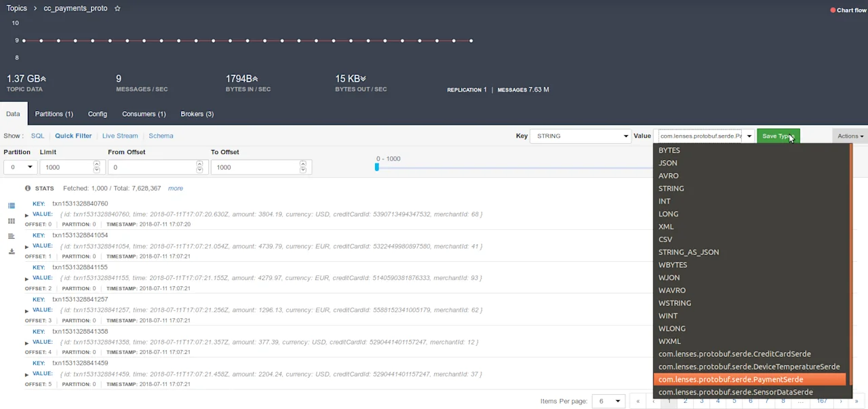Open the Actions dropdown menu
The height and width of the screenshot is (409, 868).
click(x=850, y=136)
